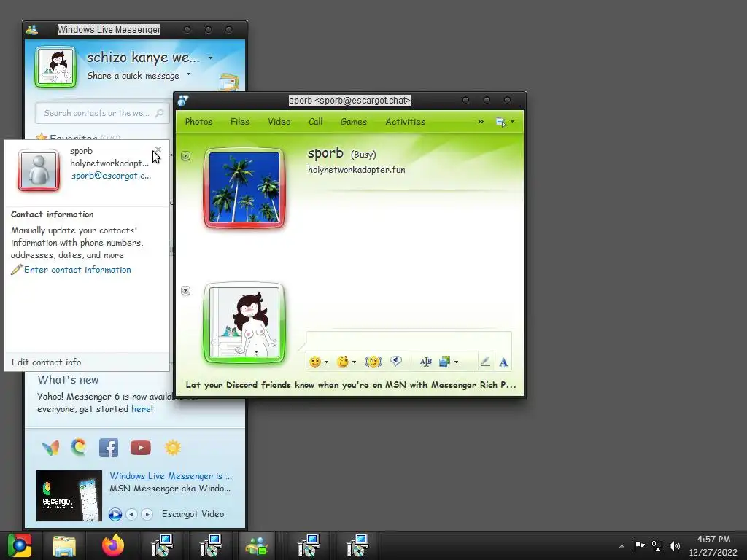Follow the 'here' Yahoo Messenger link
747x560 pixels.
pos(141,408)
